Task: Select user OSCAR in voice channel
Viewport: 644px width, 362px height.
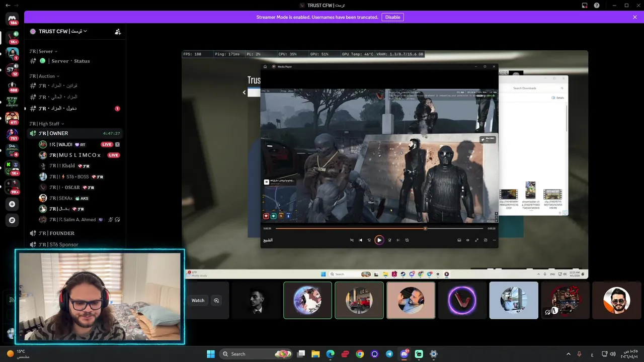Action: click(80, 187)
